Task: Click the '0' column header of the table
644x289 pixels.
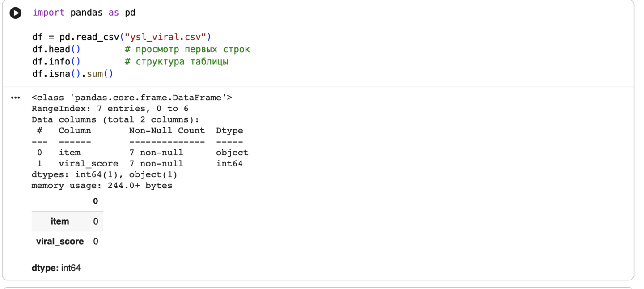Action: pyautogui.click(x=95, y=201)
